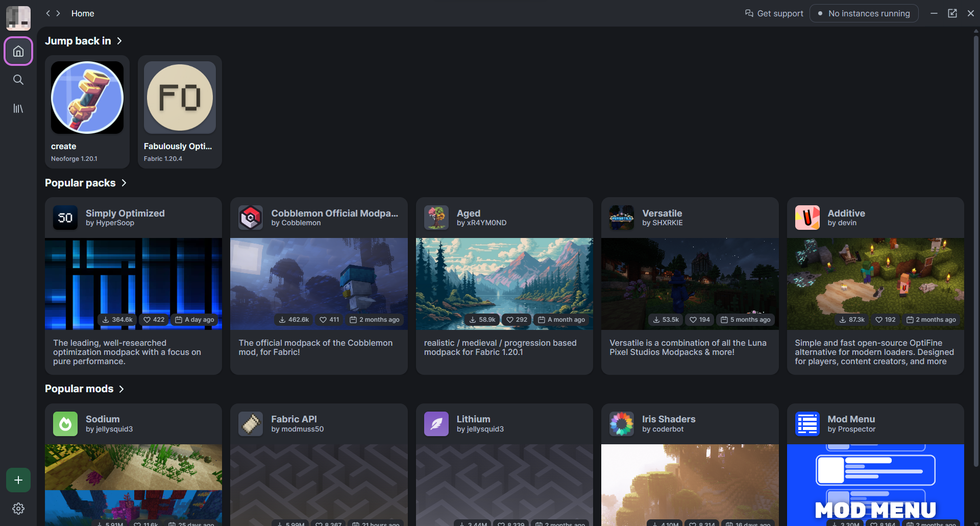Click the Aged pack title
The image size is (980, 526).
(x=469, y=213)
